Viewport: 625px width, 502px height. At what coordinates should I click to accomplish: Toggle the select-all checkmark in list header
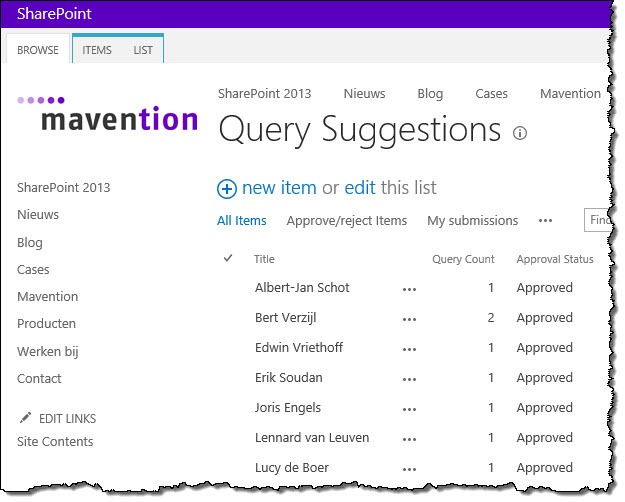coord(228,258)
